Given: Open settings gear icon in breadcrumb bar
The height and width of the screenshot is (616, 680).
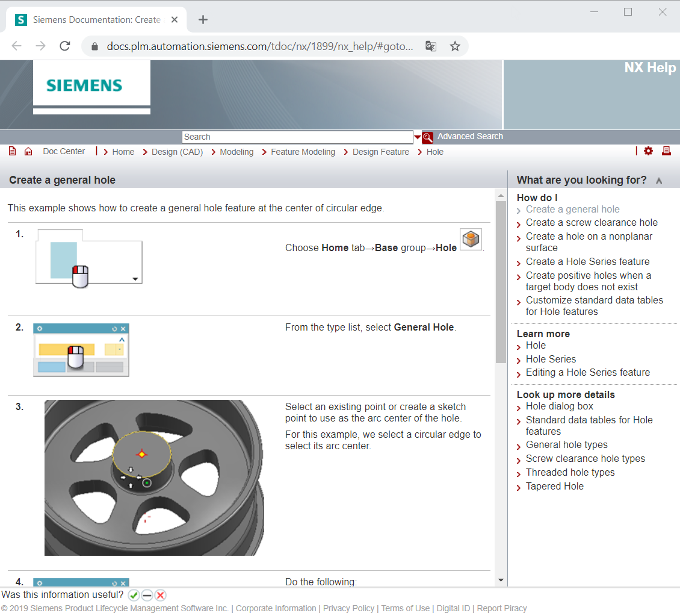Looking at the screenshot, I should (x=648, y=151).
